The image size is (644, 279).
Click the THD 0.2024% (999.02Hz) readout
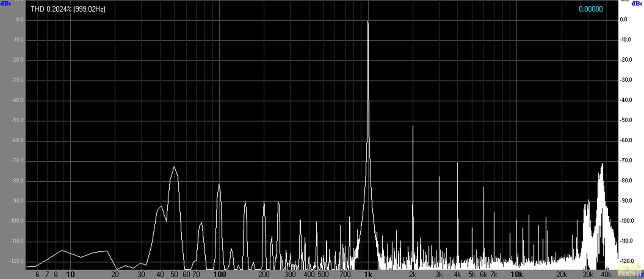click(x=68, y=9)
